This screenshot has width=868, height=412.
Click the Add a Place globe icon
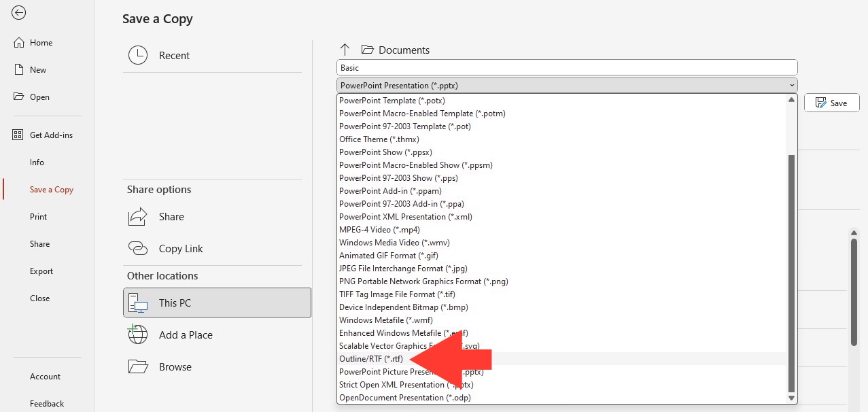138,334
